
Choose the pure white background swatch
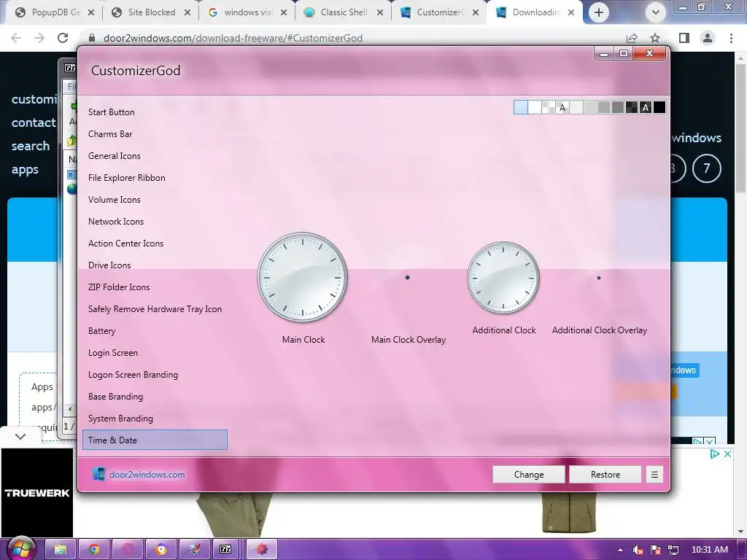(x=535, y=108)
